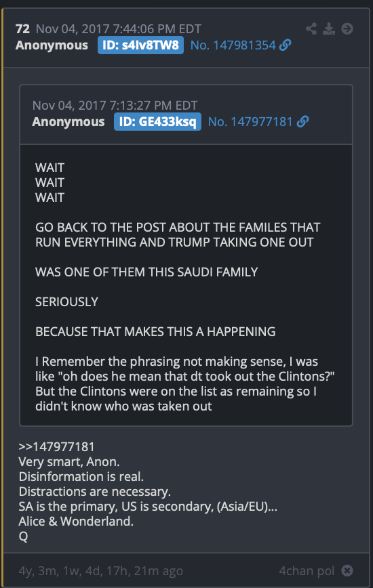The image size is (373, 588).
Task: Click the quoted post 7:13:27 PM timestamp
Action: tap(115, 106)
